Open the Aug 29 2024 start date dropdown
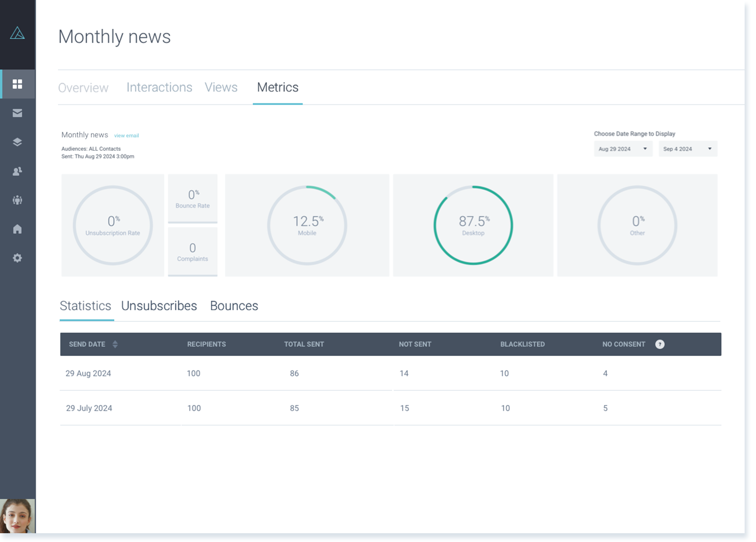Screen dimensions: 756x542 click(623, 149)
